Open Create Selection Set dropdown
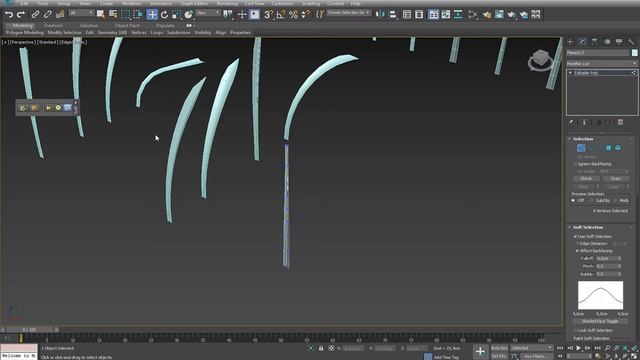Image resolution: width=640 pixels, height=360 pixels. click(x=349, y=13)
